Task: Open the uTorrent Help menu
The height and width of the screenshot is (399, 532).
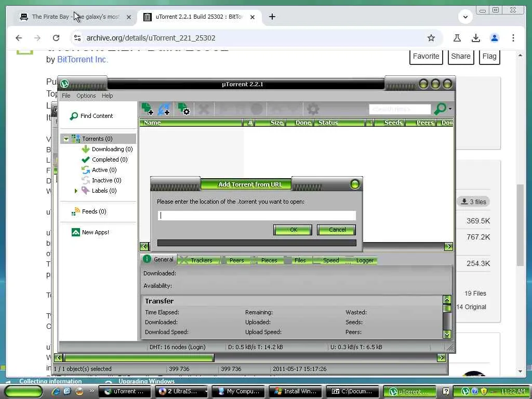Action: pos(107,96)
